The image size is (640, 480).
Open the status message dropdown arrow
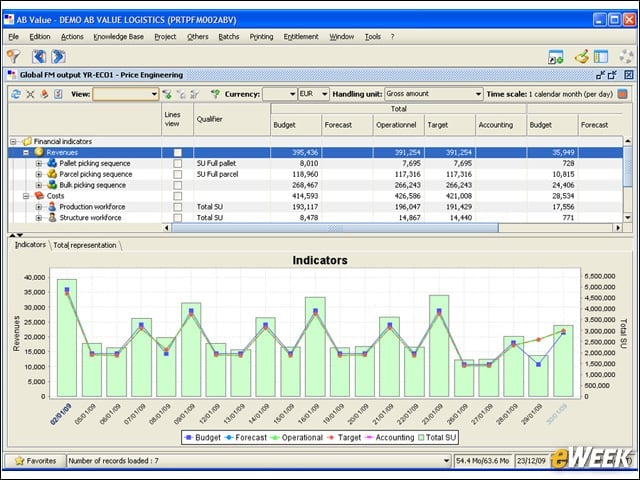(x=446, y=461)
